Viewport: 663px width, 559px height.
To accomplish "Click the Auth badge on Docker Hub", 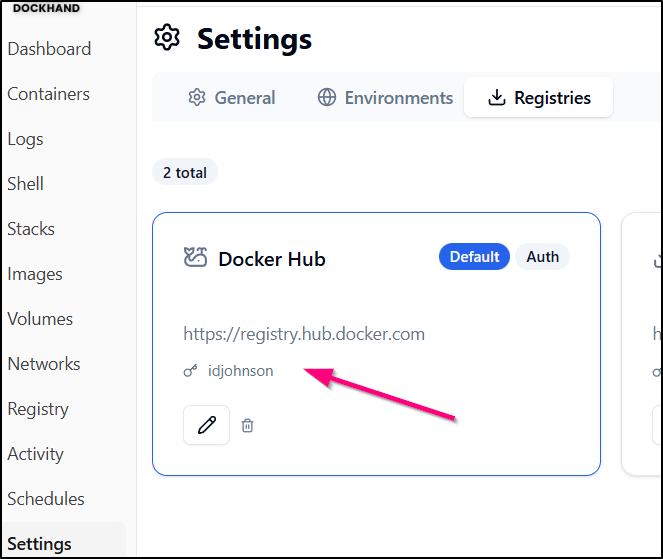I will point(542,257).
